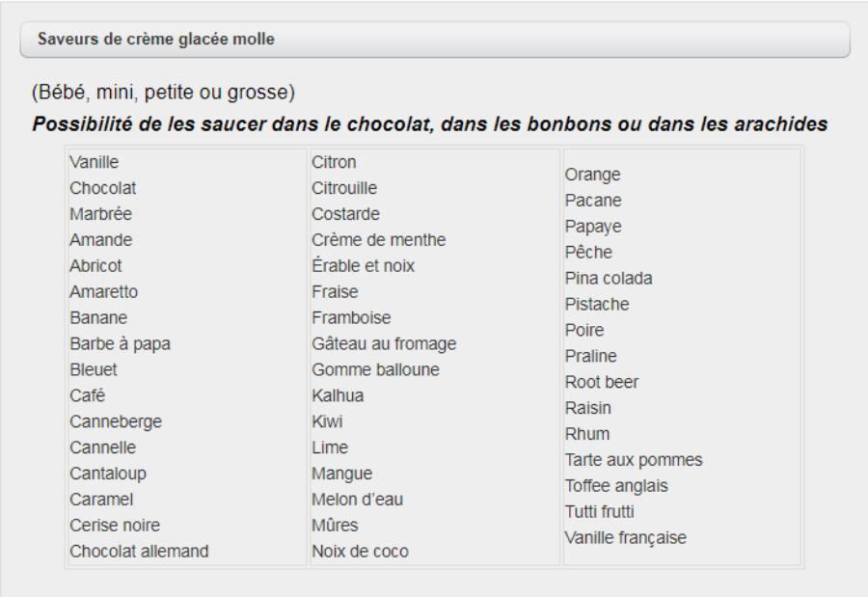Viewport: 868px width, 597px height.
Task: Click the 'Root beer' flavor
Action: pyautogui.click(x=602, y=382)
